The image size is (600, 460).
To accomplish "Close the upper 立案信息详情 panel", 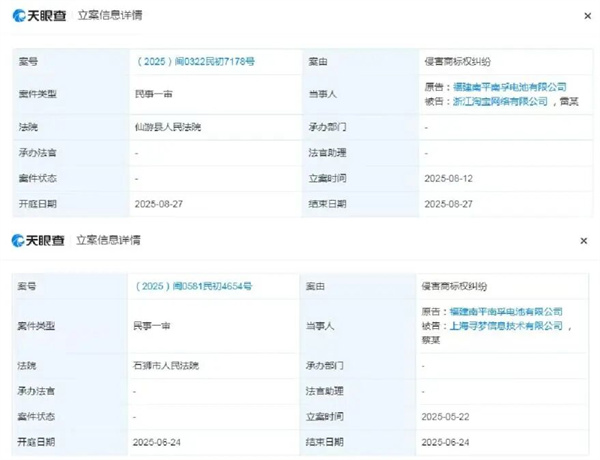I will [586, 16].
